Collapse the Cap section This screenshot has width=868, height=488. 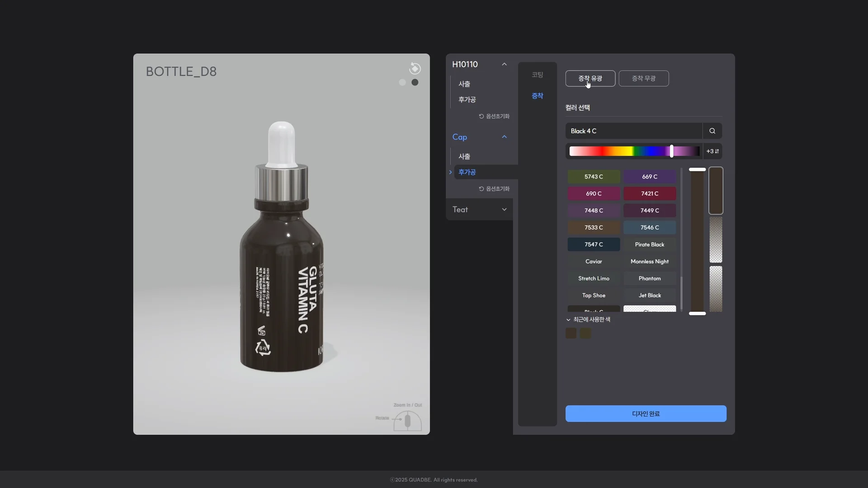504,137
